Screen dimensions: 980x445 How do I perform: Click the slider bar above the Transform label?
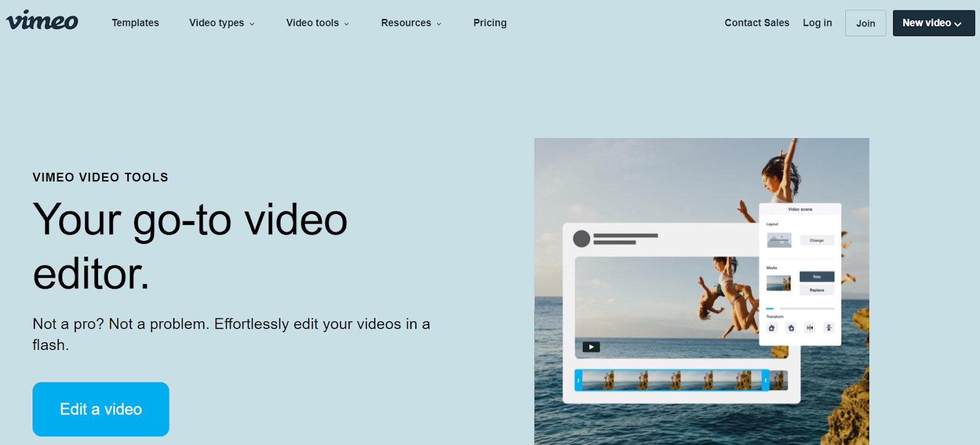point(801,308)
